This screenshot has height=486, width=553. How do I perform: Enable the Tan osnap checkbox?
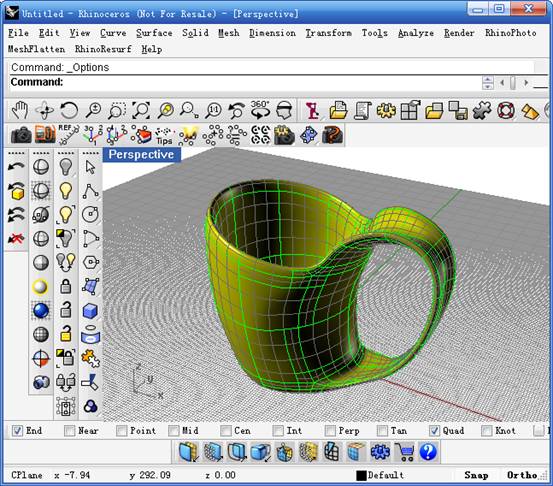click(x=382, y=431)
